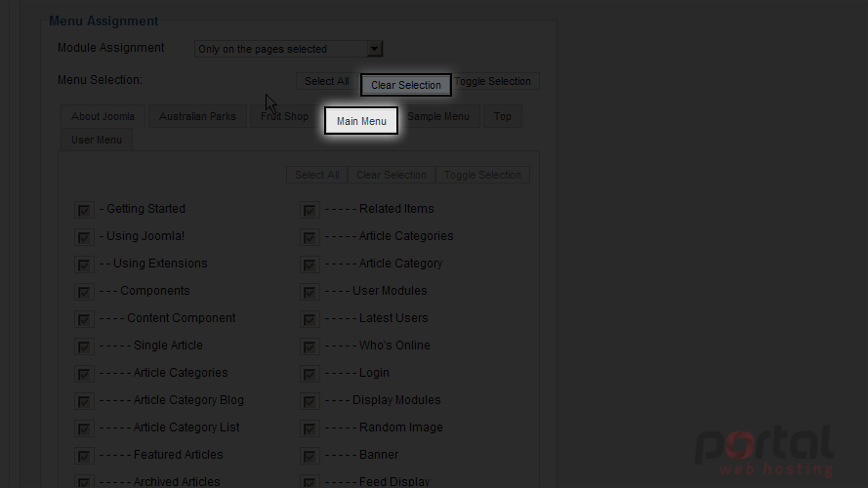
Task: Click the 'Single Article' label text
Action: 168,346
